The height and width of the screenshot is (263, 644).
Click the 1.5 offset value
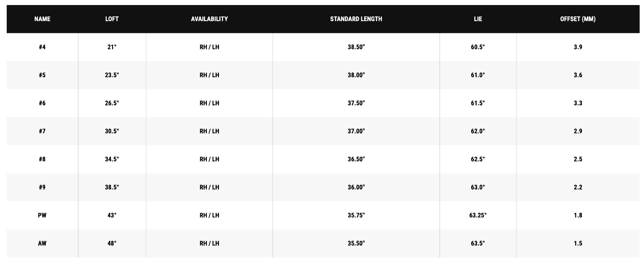point(578,244)
